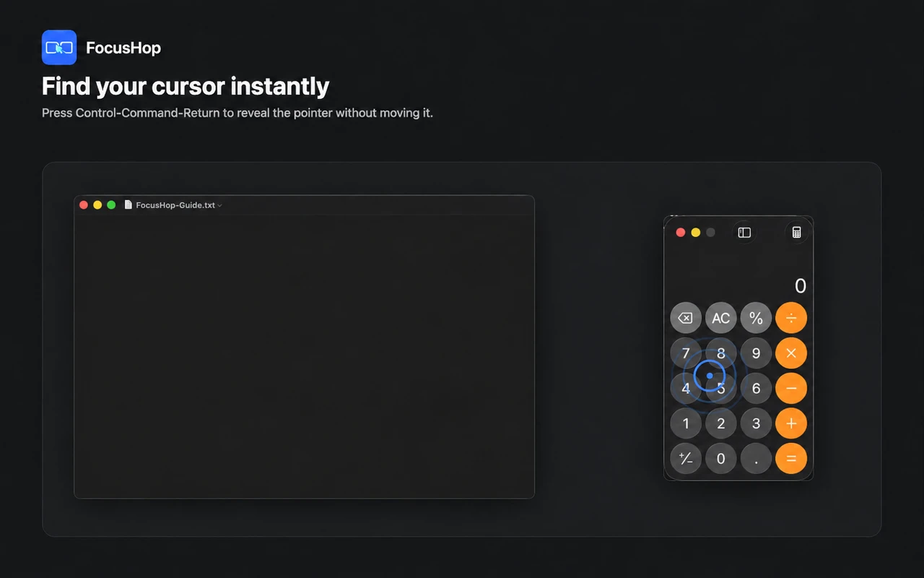The image size is (924, 578).
Task: Tap digit 2 on Calculator
Action: coord(721,423)
